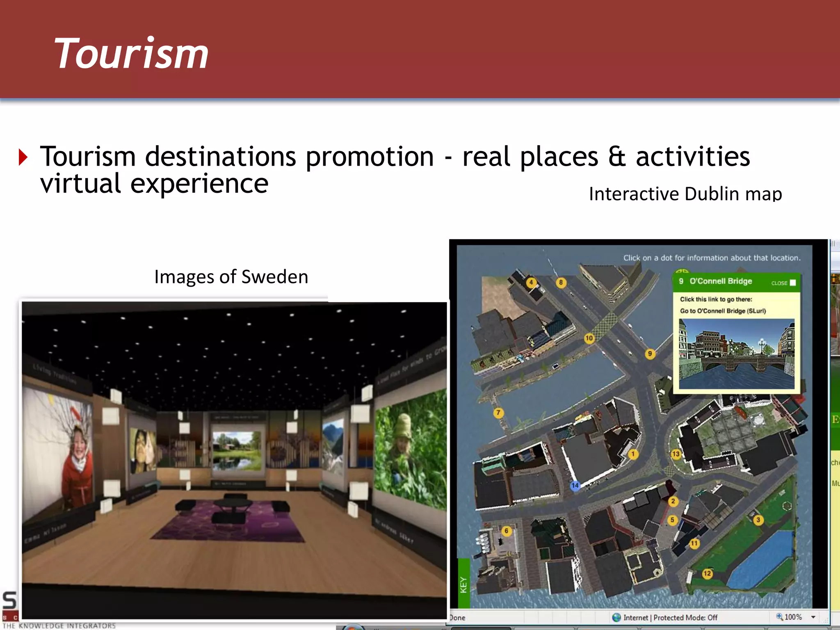Click map dot number 8
Screen dimensions: 840x630
coord(561,282)
